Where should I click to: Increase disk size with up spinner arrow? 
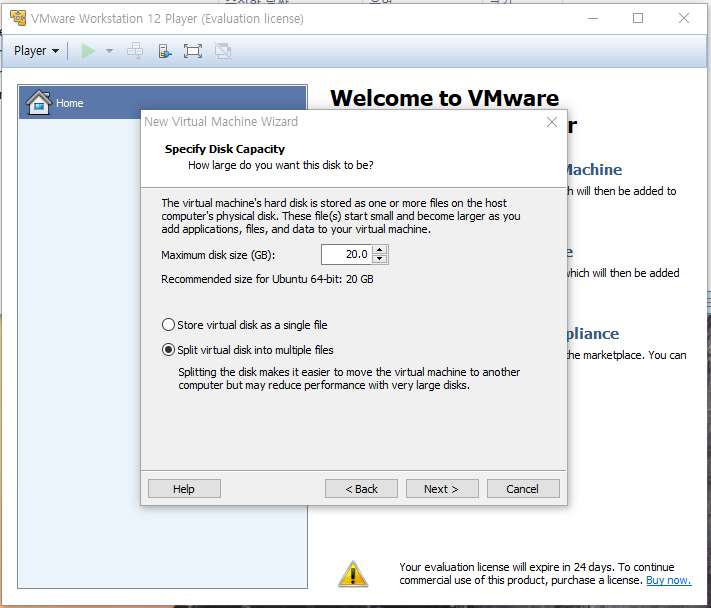(380, 249)
